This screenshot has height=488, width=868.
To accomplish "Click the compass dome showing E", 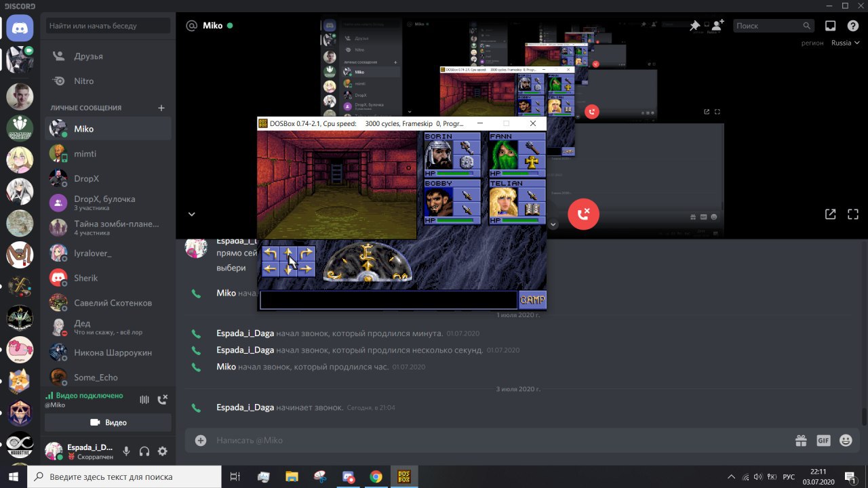I will point(367,262).
